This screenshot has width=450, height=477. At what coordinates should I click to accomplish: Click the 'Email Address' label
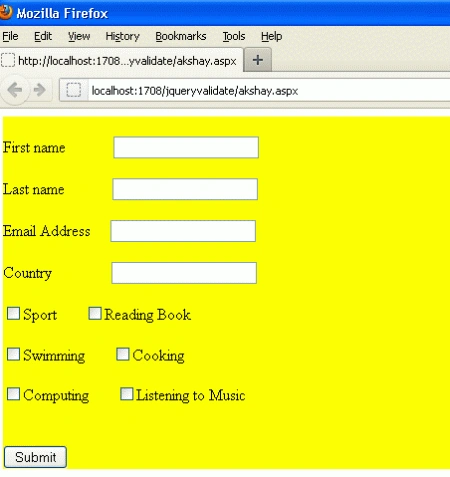pos(47,231)
